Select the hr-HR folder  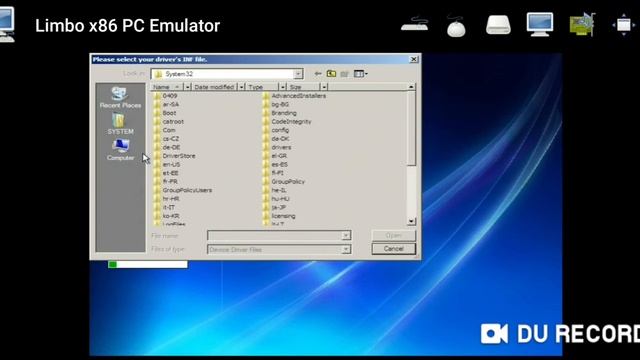[x=167, y=198]
